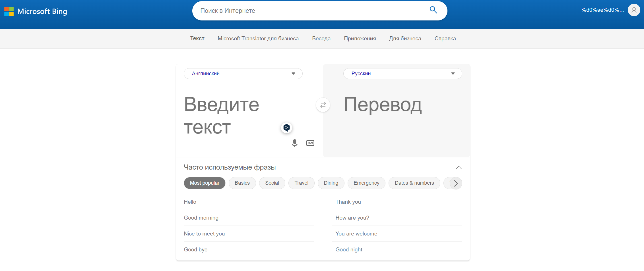Start voice input with microphone

coord(295,143)
